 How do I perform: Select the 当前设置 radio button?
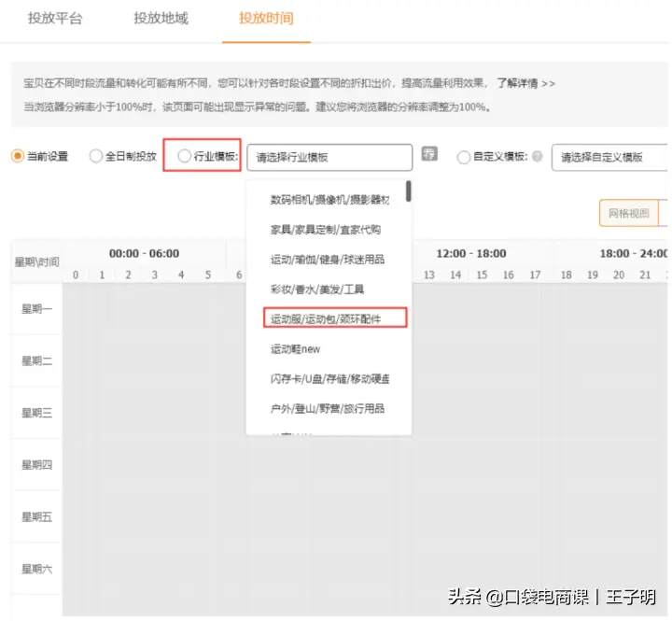click(18, 156)
